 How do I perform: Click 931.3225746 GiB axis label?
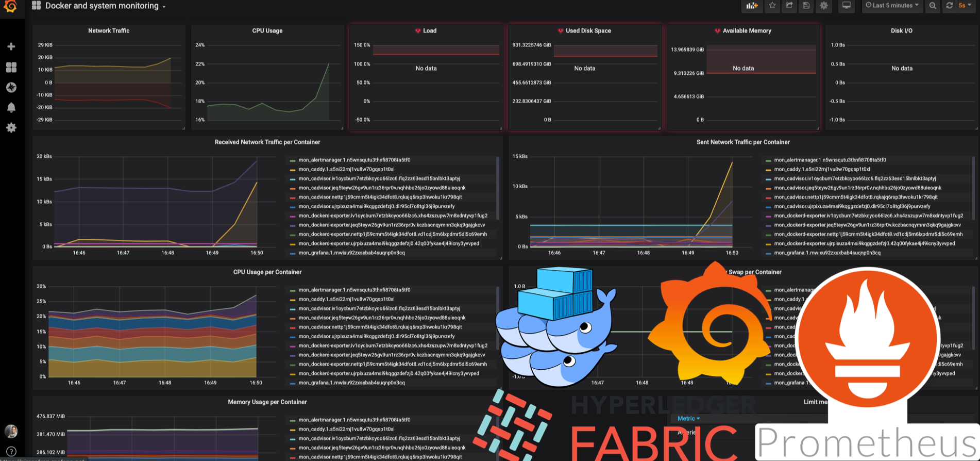531,45
